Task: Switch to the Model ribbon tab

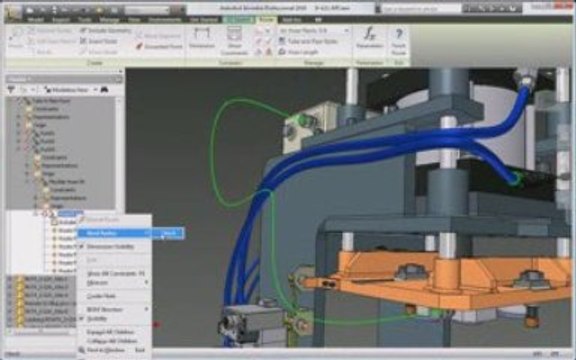Action: click(x=36, y=19)
